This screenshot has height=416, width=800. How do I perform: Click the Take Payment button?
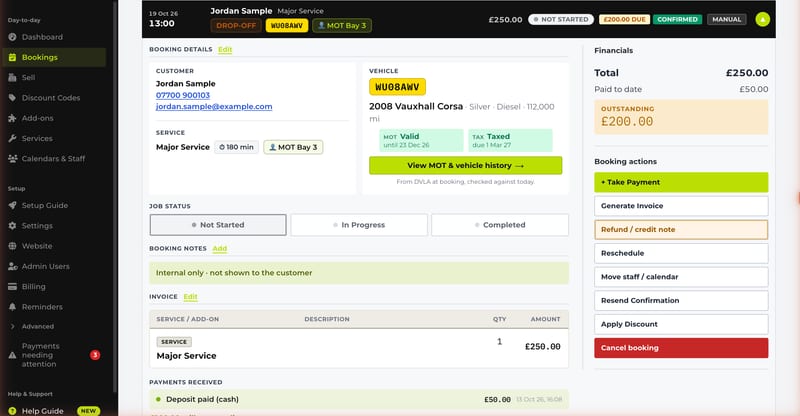tap(681, 182)
